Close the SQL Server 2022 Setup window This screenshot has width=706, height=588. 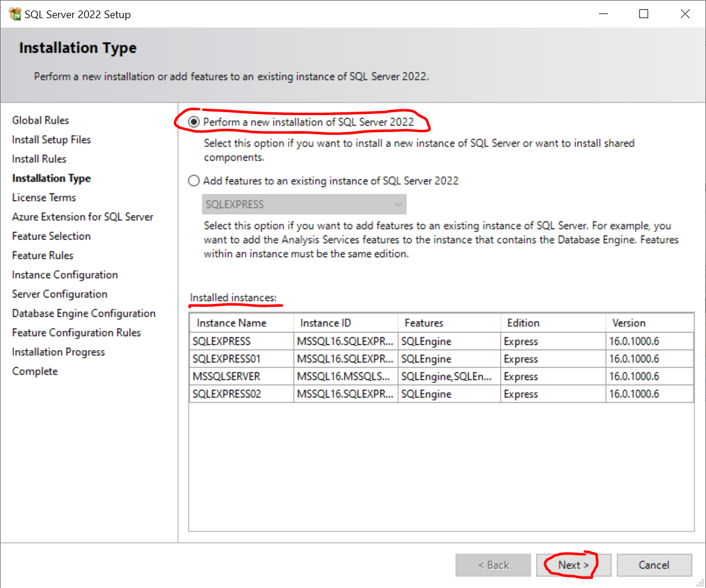coord(685,14)
